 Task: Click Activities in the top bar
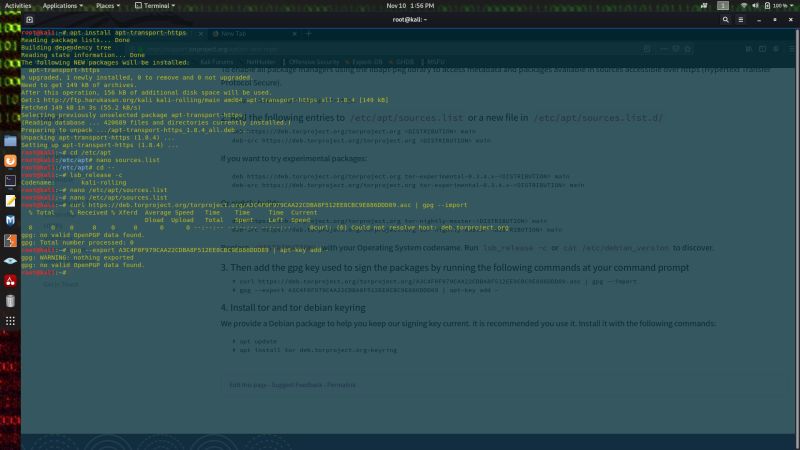[x=18, y=6]
